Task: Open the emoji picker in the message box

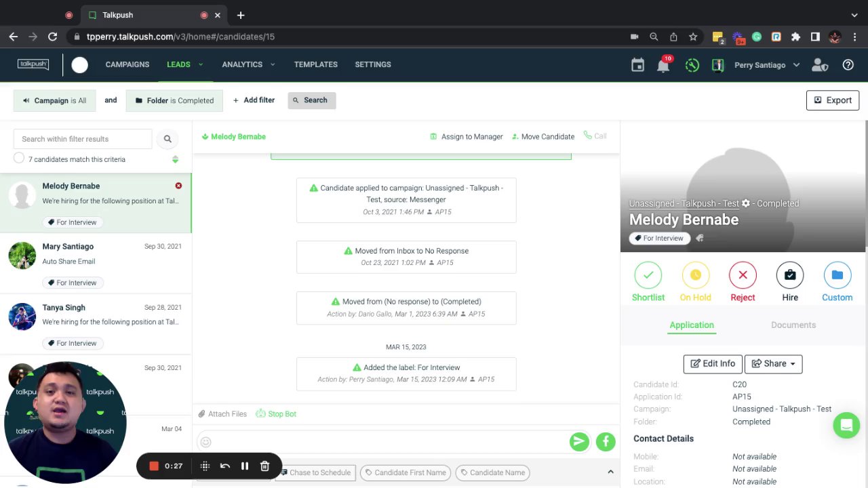Action: pyautogui.click(x=205, y=442)
